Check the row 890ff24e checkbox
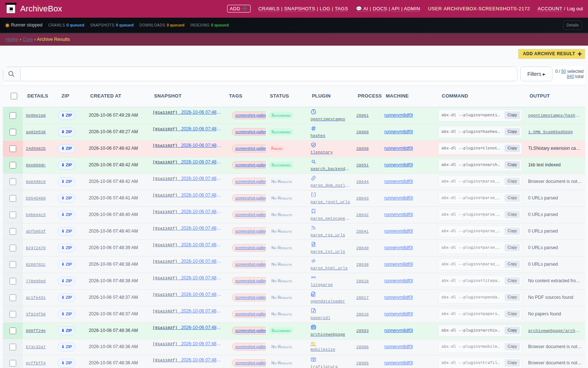 coord(13,331)
